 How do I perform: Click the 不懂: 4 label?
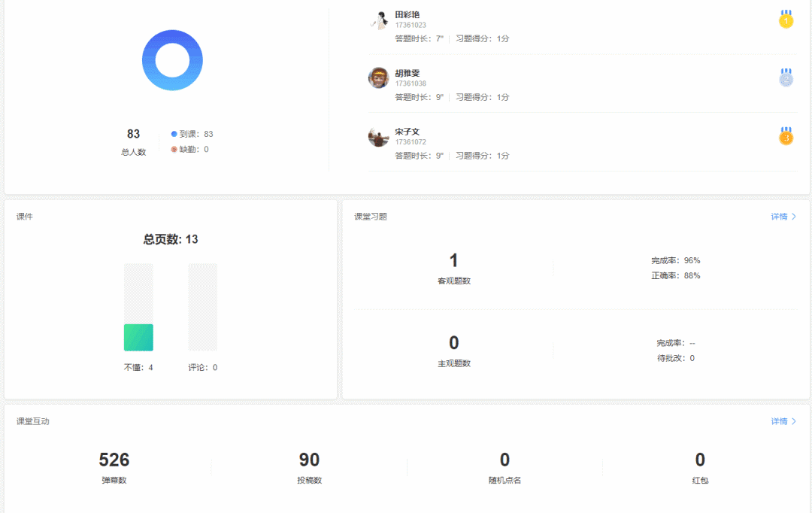[x=138, y=367]
